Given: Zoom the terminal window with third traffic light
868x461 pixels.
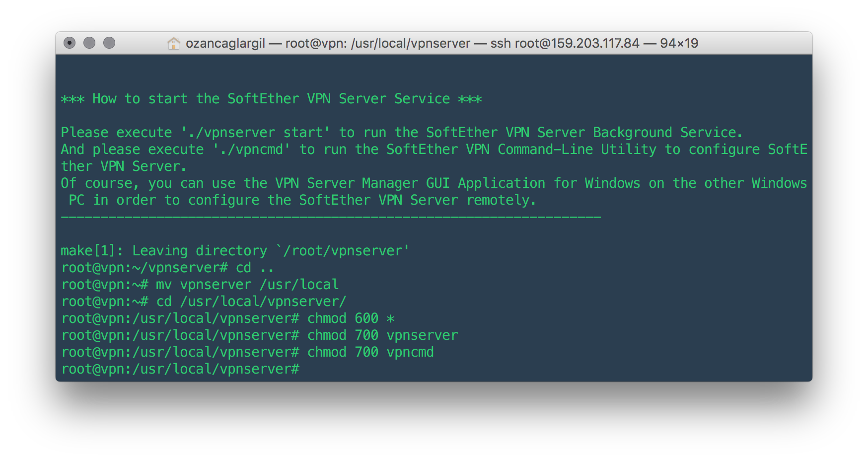Looking at the screenshot, I should 109,43.
